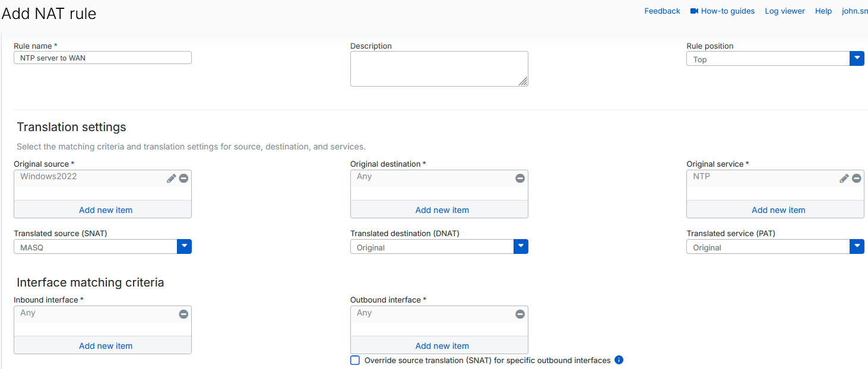Open the Translated destination DNAT dropdown
The width and height of the screenshot is (868, 369).
(x=521, y=246)
